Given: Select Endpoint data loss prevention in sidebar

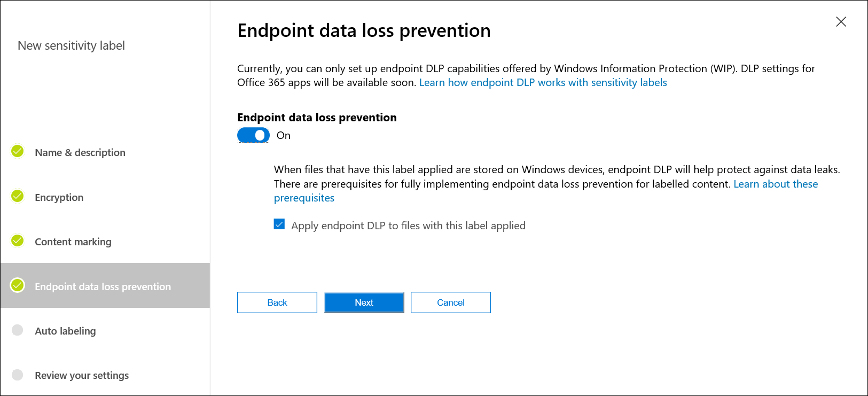Looking at the screenshot, I should click(x=103, y=287).
